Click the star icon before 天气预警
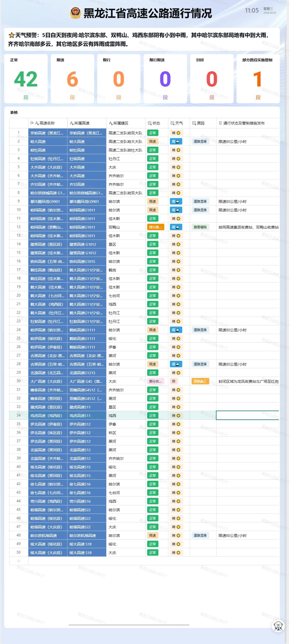 click(x=12, y=35)
